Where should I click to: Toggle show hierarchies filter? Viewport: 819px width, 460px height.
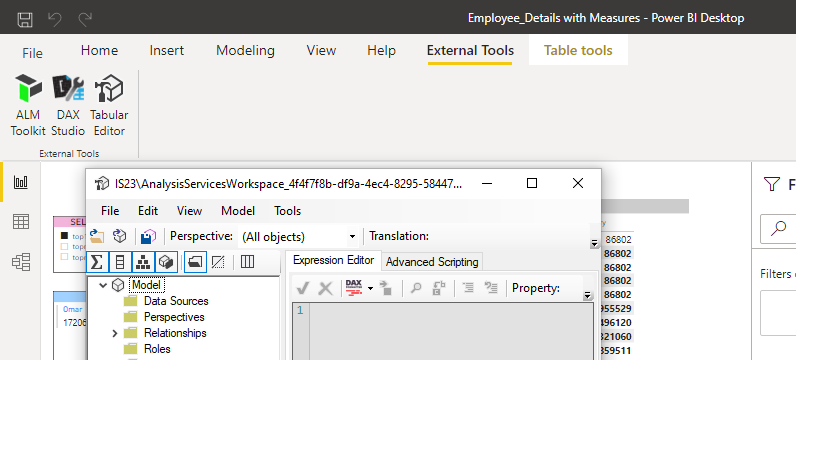143,262
